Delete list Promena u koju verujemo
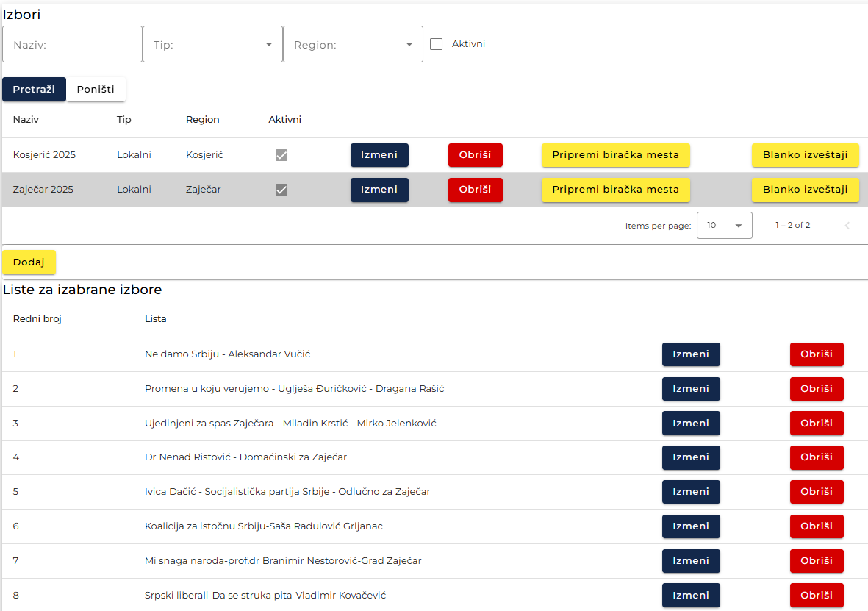This screenshot has height=611, width=868. (817, 389)
